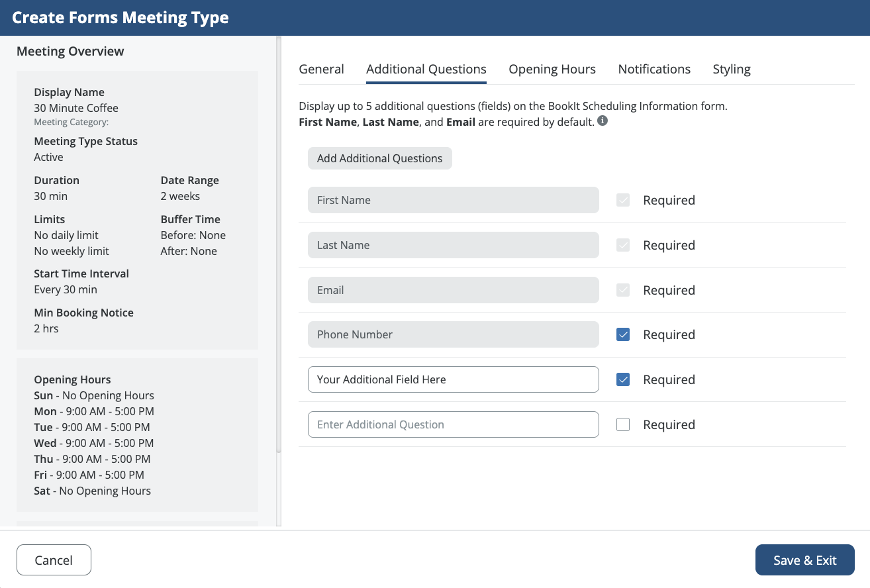Click the Meeting Overview panel scrollbar
Image resolution: width=870 pixels, height=588 pixels.
pyautogui.click(x=279, y=245)
